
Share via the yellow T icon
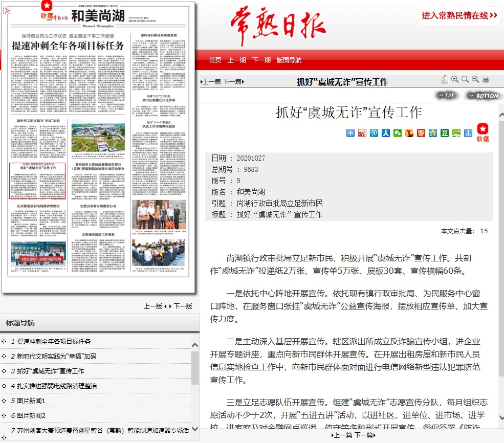(x=409, y=133)
